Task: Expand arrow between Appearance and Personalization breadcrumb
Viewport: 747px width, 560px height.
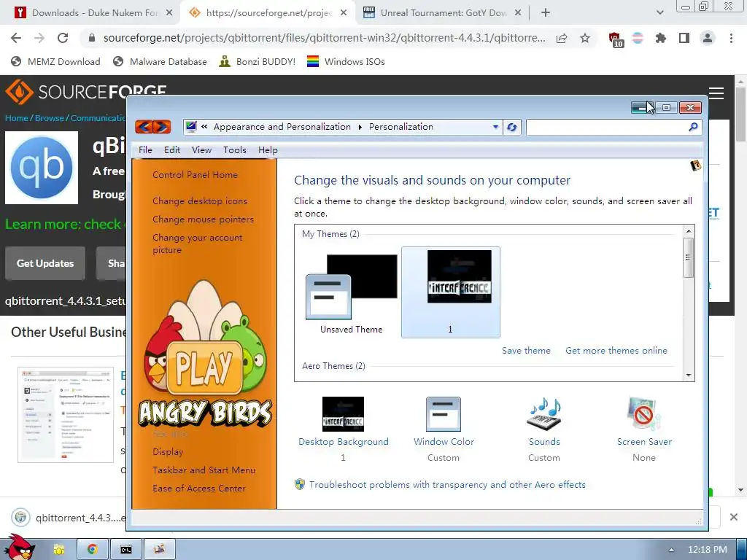Action: (x=360, y=127)
